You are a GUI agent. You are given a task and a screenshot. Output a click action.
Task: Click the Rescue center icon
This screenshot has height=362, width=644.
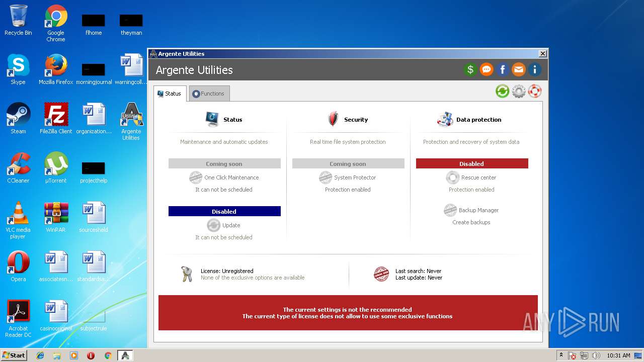(x=452, y=177)
